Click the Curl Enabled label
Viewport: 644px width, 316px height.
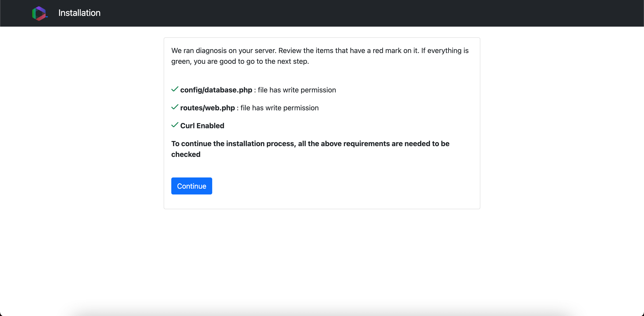point(202,126)
